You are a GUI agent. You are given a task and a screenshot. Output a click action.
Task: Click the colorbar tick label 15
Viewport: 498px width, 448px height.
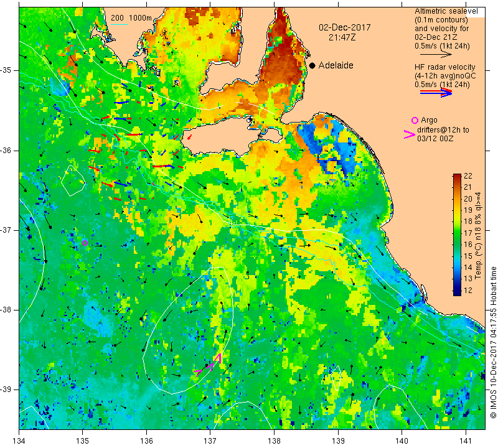[468, 256]
